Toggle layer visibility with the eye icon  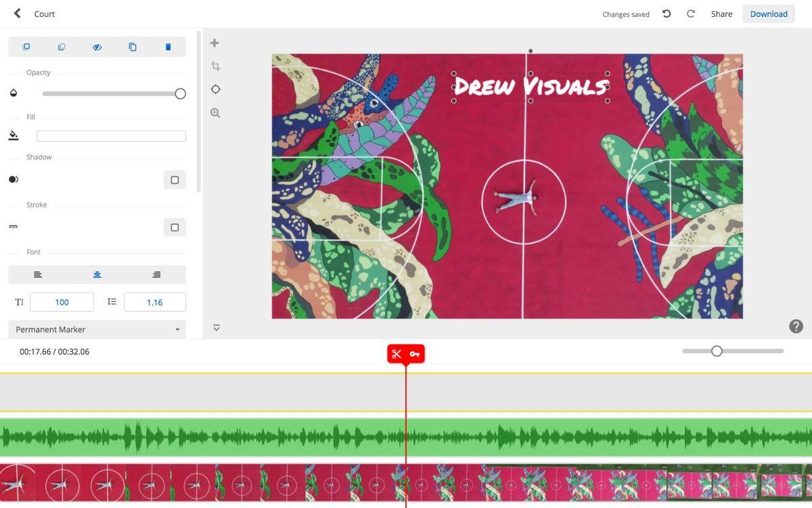click(97, 47)
